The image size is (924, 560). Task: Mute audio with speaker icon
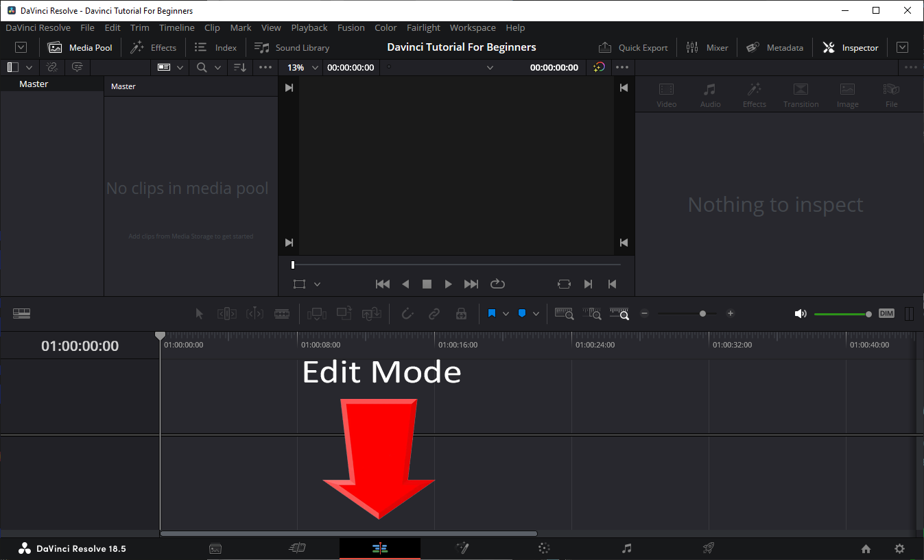click(x=801, y=314)
